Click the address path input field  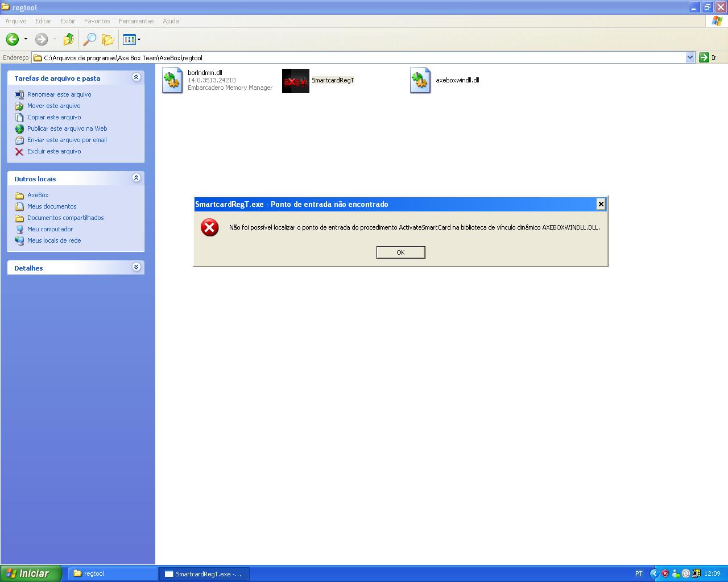pyautogui.click(x=364, y=57)
